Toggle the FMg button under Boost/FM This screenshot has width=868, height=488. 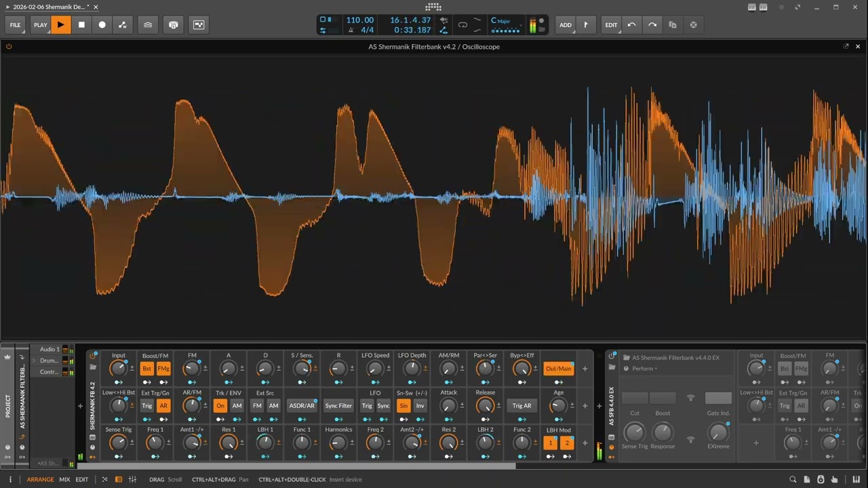[x=163, y=369]
